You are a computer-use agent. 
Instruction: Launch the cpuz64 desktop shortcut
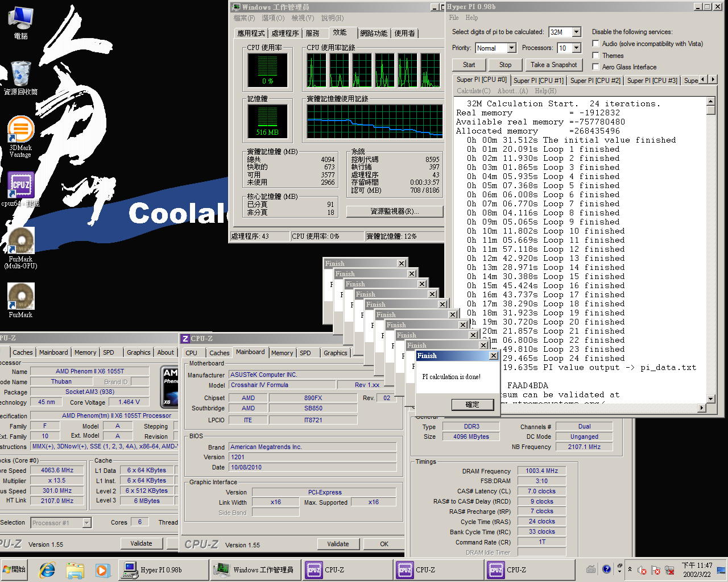[x=20, y=189]
